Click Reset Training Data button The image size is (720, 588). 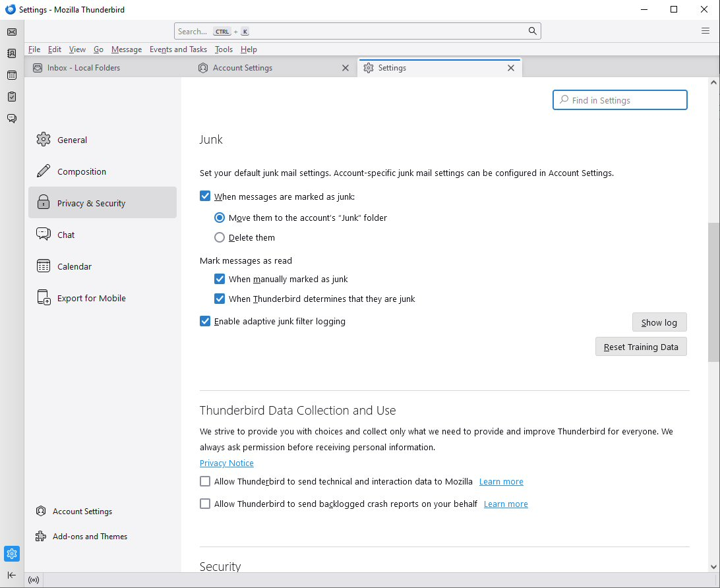pyautogui.click(x=641, y=347)
